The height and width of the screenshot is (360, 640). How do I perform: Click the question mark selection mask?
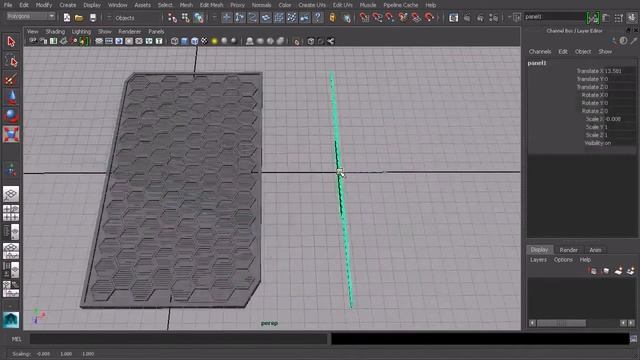pyautogui.click(x=318, y=18)
